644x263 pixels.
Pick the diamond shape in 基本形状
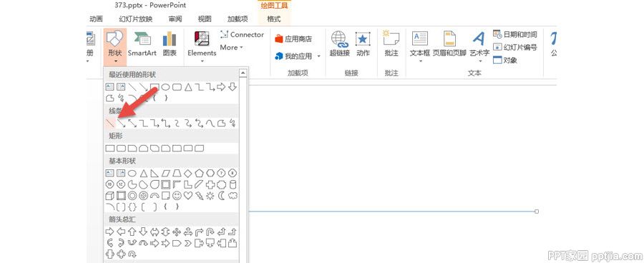click(188, 173)
